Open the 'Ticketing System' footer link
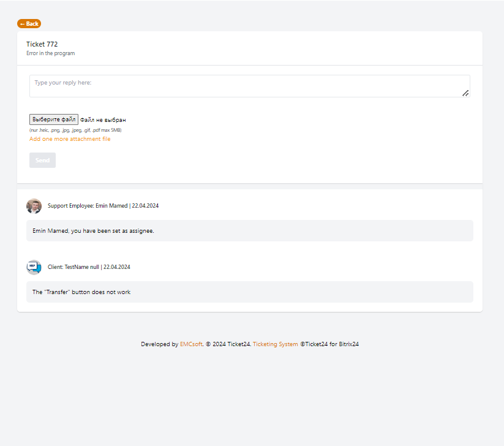504x446 pixels. coord(275,344)
